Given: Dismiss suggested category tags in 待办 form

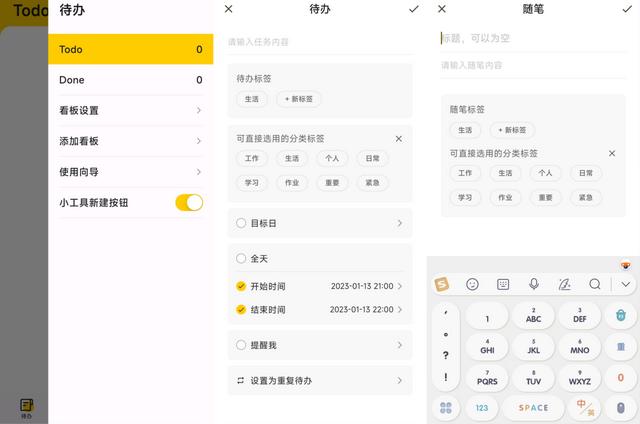Looking at the screenshot, I should coord(399,139).
